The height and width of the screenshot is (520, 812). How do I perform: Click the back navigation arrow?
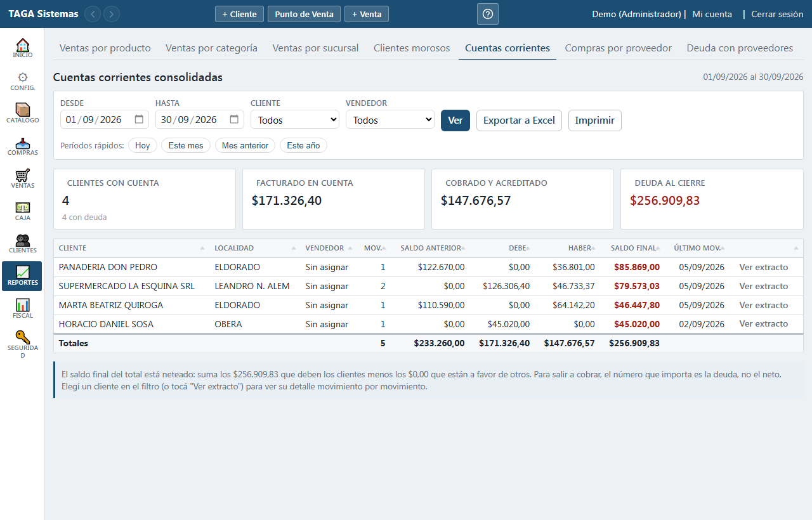tap(93, 14)
